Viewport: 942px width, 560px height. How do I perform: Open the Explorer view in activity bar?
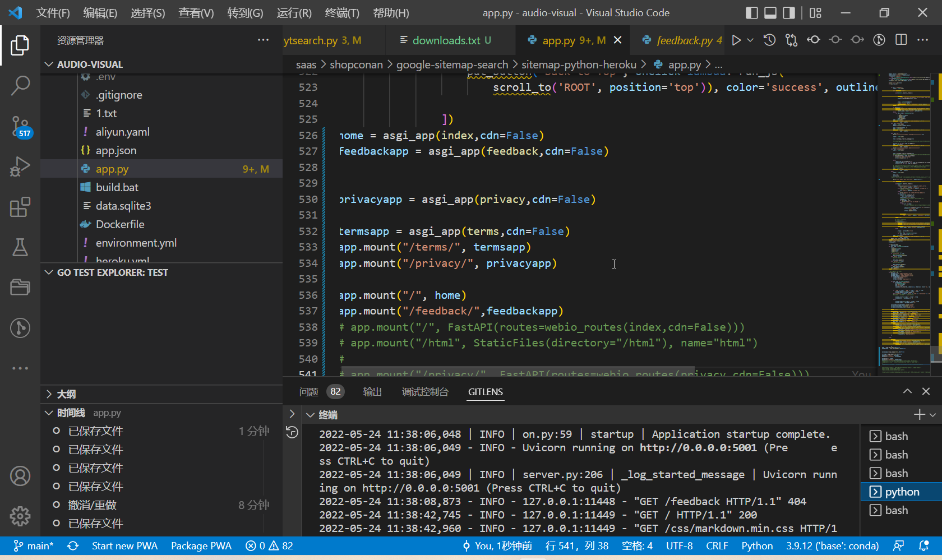pos(20,45)
